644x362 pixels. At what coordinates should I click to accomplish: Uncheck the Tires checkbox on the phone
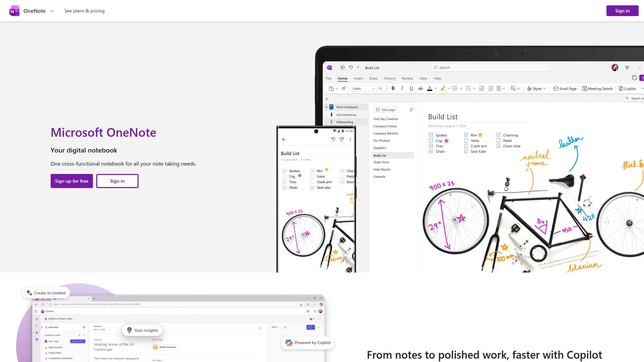[x=285, y=182]
